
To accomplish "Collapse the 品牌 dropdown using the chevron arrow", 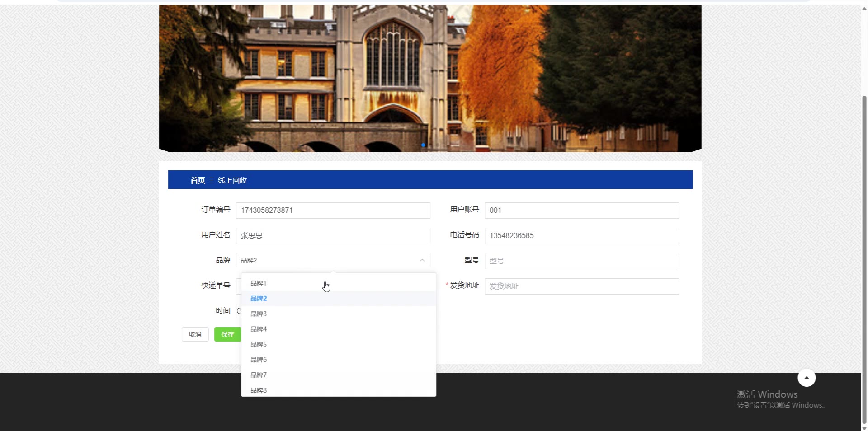I will tap(422, 260).
